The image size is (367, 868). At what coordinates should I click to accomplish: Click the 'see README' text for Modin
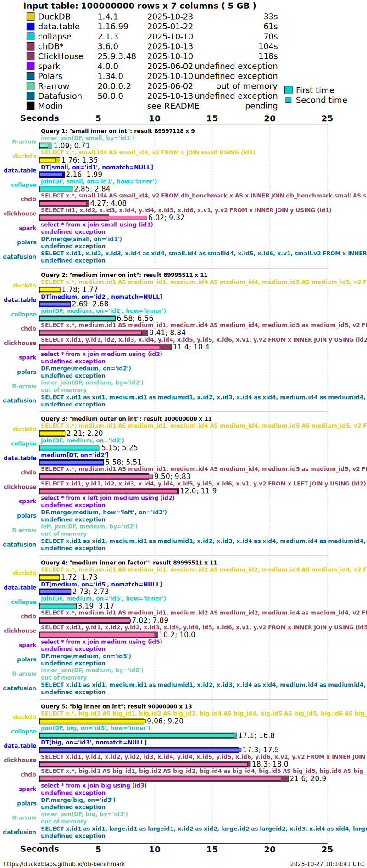click(173, 106)
